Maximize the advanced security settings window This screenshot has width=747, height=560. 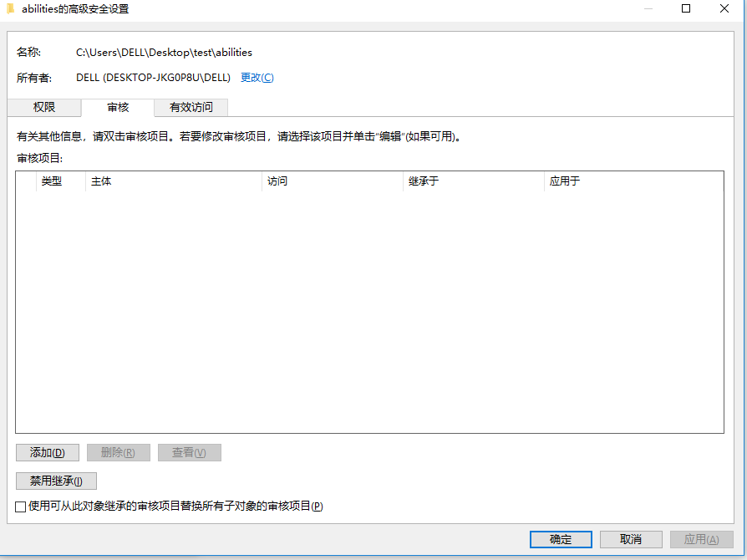(x=686, y=8)
